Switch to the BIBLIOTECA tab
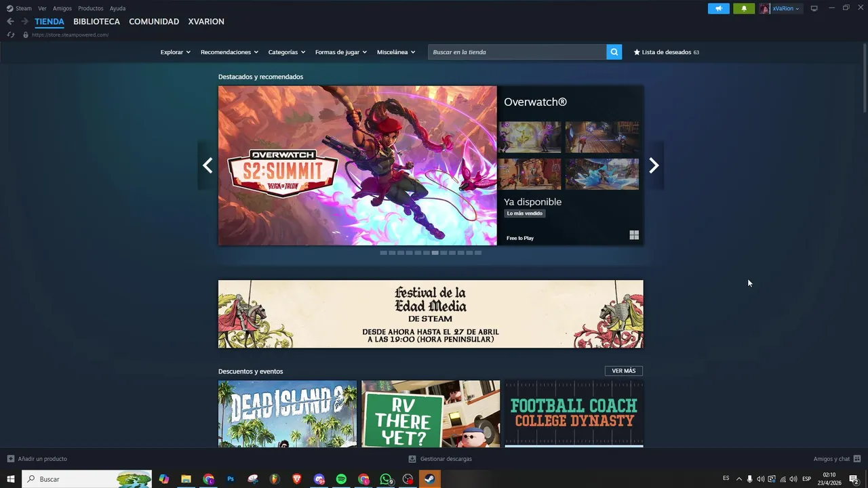The width and height of the screenshot is (868, 488). [97, 22]
